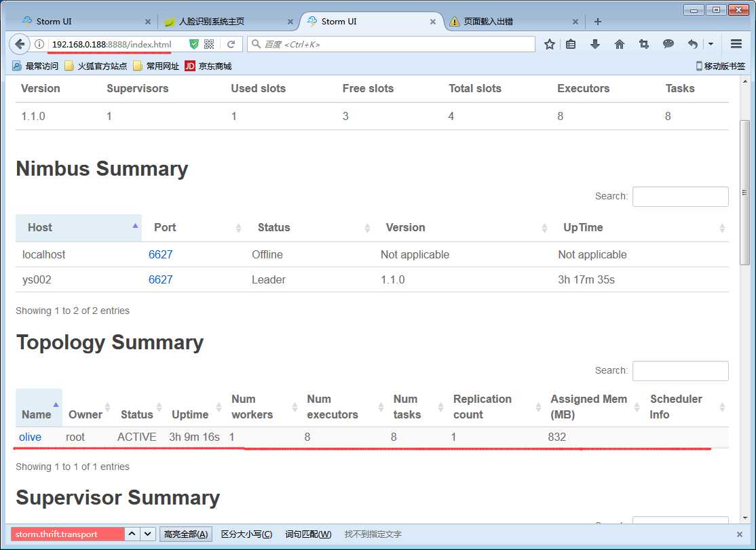The image size is (756, 550).
Task: Open 火狐官方站点 bookmark folder
Action: click(96, 66)
